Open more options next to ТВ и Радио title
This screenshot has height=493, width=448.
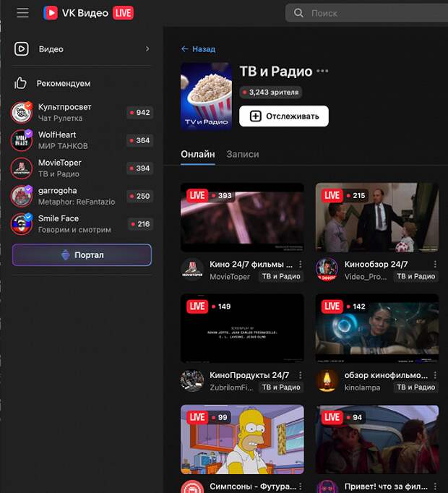322,71
